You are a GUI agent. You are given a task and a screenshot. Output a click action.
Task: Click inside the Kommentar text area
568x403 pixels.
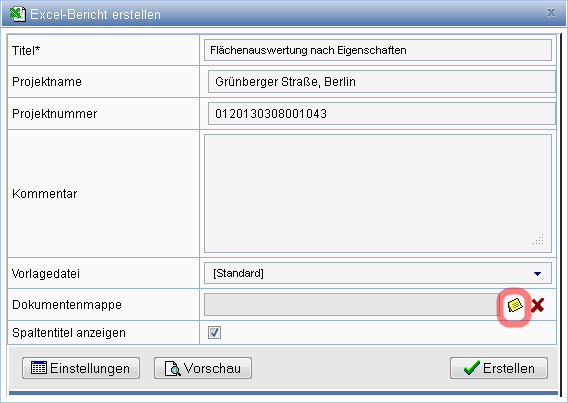point(378,193)
